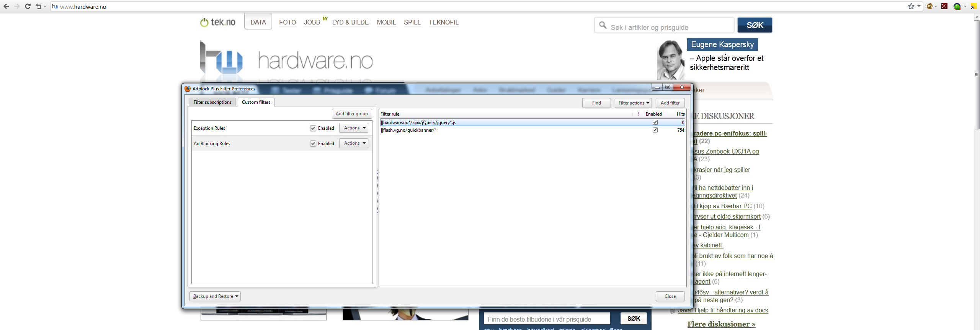The width and height of the screenshot is (980, 330).
Task: Open the bookmark star dropdown arrow
Action: pos(918,6)
